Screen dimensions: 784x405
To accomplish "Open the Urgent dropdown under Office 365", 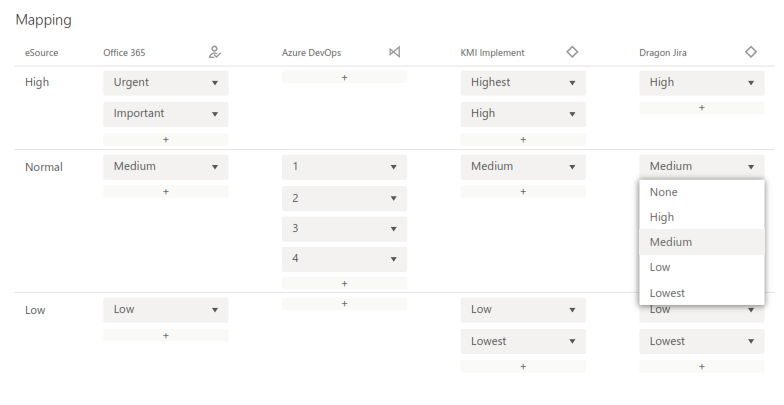I will [166, 83].
